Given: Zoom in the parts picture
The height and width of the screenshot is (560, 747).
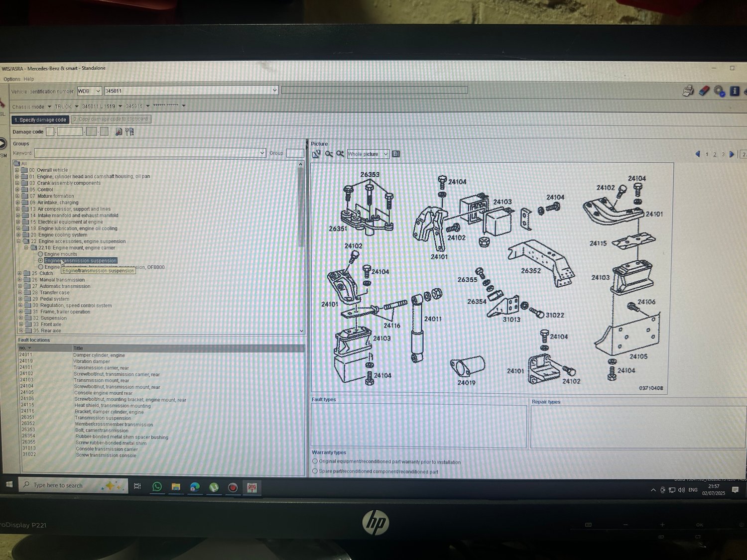Looking at the screenshot, I should click(x=340, y=154).
